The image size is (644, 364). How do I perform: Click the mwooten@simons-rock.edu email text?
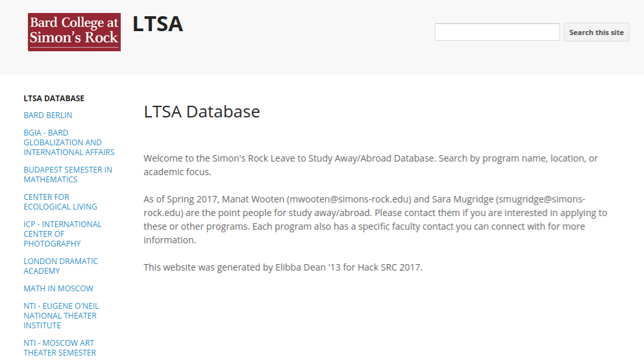[x=351, y=199]
